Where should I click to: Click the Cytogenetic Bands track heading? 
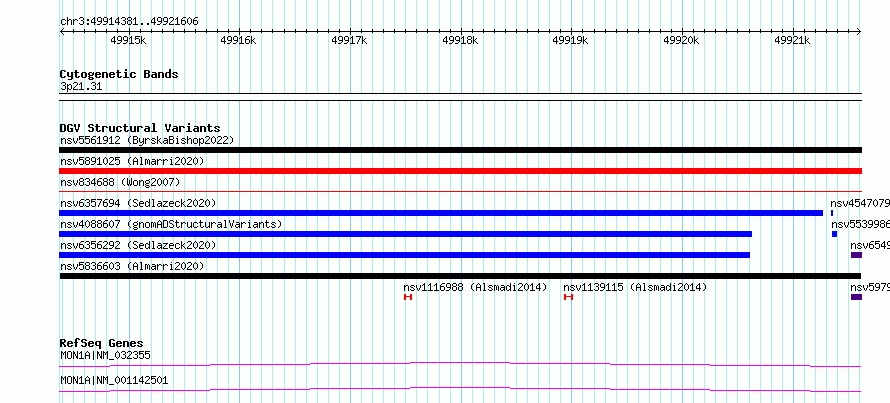pos(119,74)
